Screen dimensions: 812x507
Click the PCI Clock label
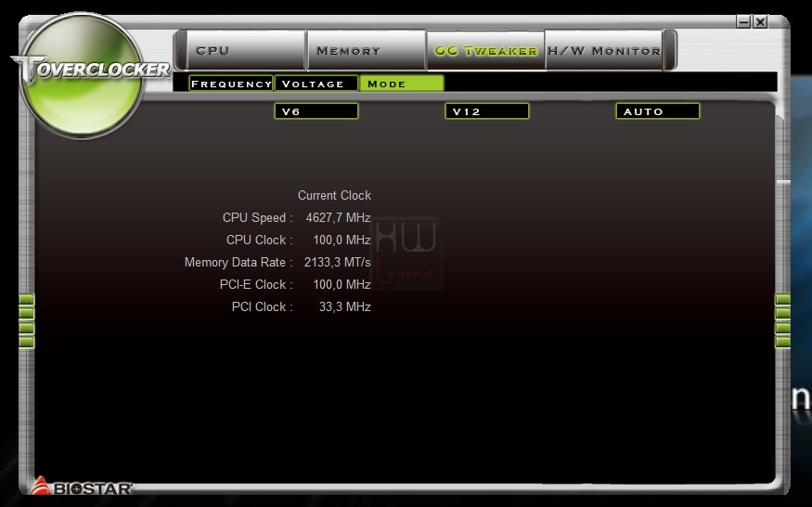pyautogui.click(x=262, y=307)
